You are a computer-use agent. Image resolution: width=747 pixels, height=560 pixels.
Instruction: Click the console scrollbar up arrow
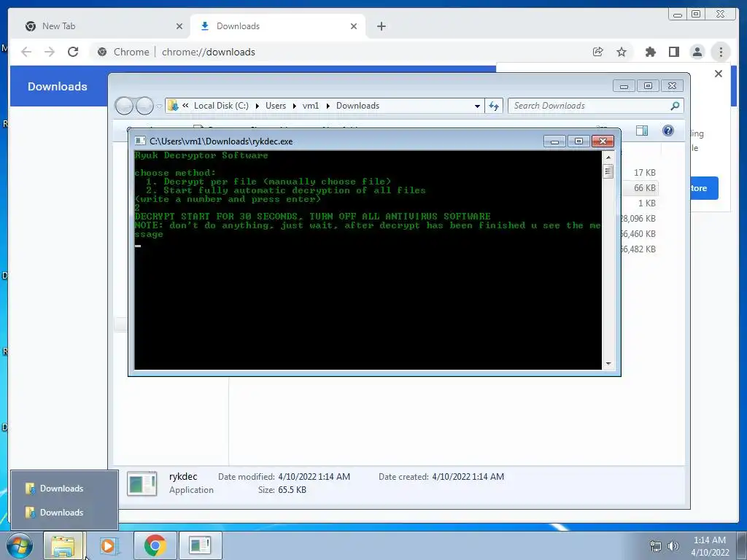point(608,157)
